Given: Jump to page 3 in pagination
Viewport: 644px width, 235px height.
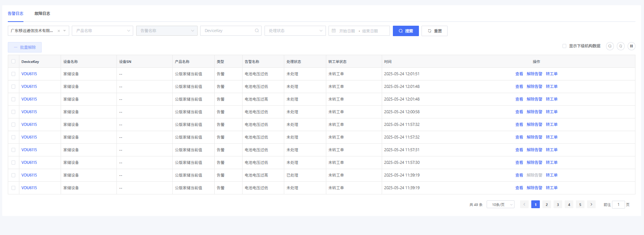Looking at the screenshot, I should click(x=558, y=204).
